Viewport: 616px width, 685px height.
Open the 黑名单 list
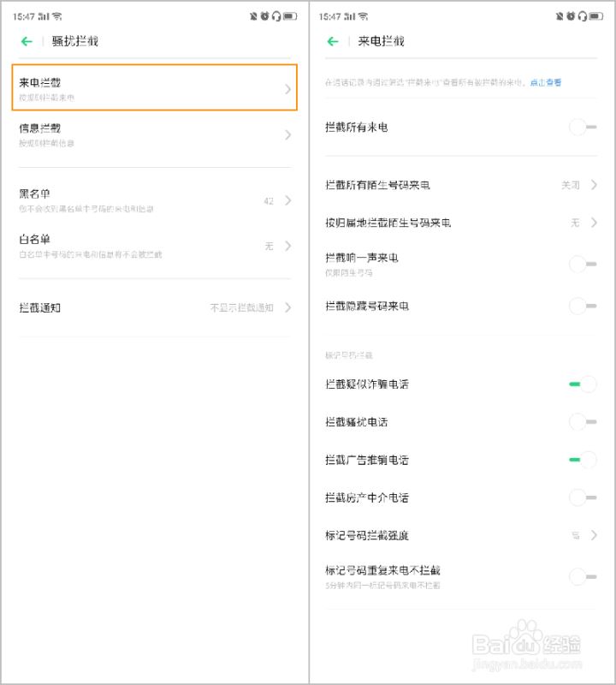(x=155, y=200)
